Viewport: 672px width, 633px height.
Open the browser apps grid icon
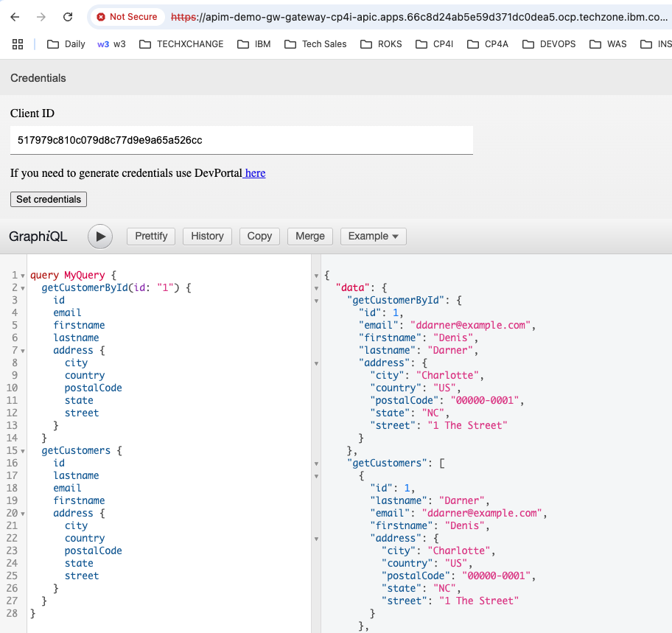(x=18, y=44)
